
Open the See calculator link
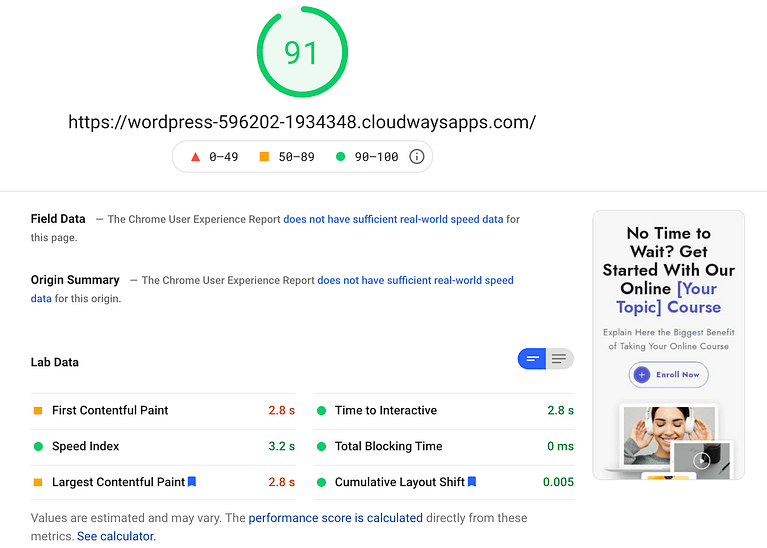pyautogui.click(x=116, y=536)
